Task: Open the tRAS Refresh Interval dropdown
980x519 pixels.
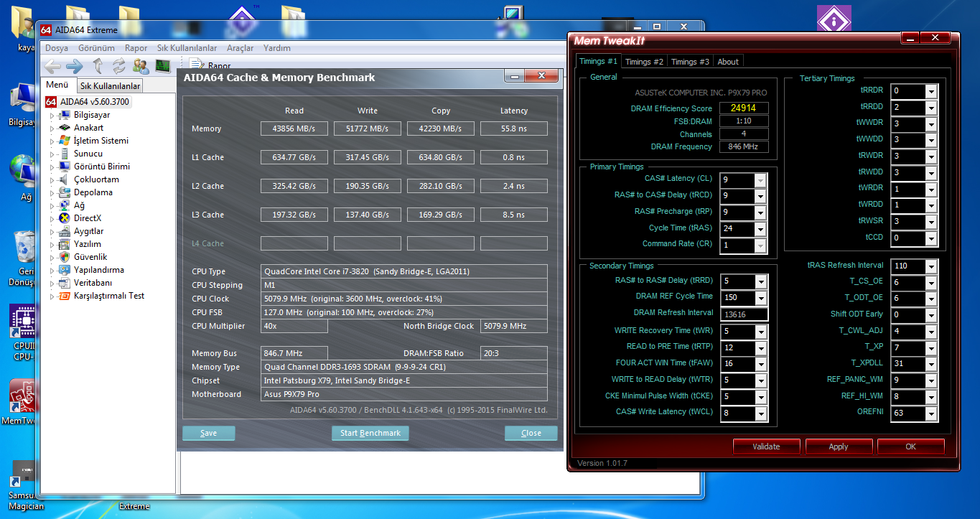Action: click(931, 266)
